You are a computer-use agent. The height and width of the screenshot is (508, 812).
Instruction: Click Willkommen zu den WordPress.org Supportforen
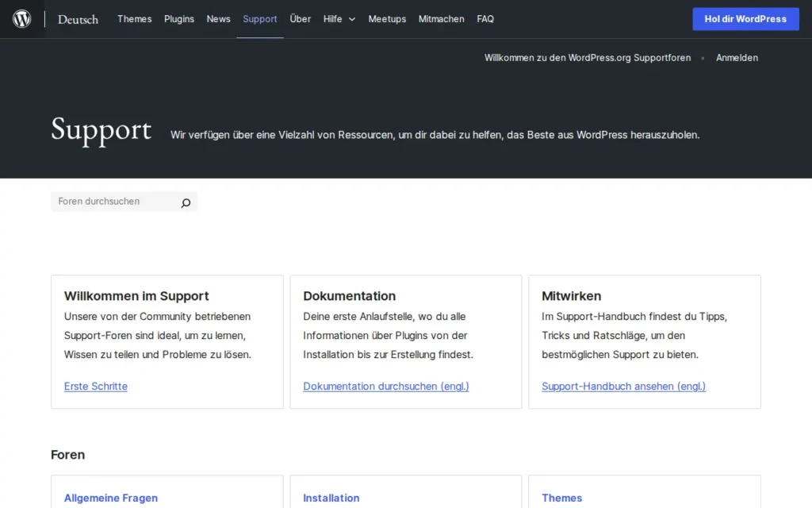tap(588, 58)
